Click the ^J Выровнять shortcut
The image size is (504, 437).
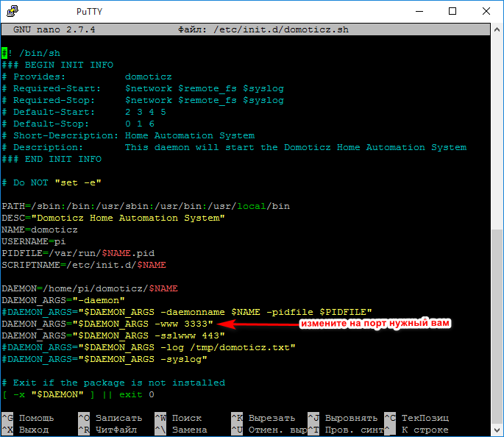pos(343,418)
